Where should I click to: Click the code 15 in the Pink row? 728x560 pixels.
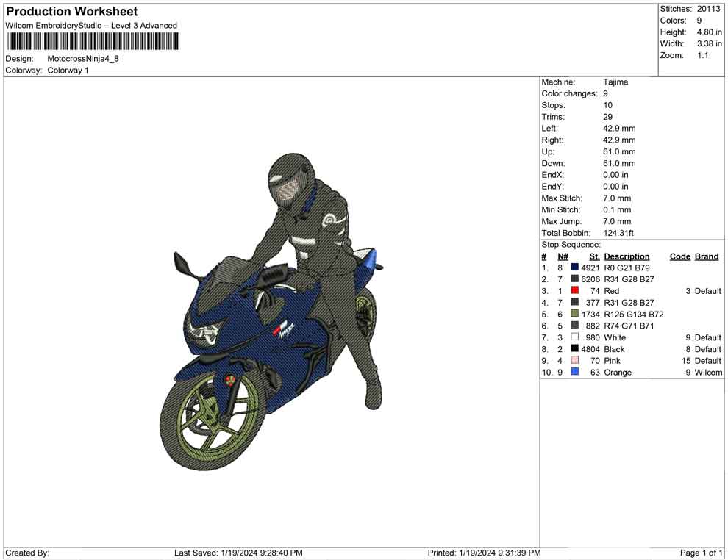pyautogui.click(x=686, y=360)
